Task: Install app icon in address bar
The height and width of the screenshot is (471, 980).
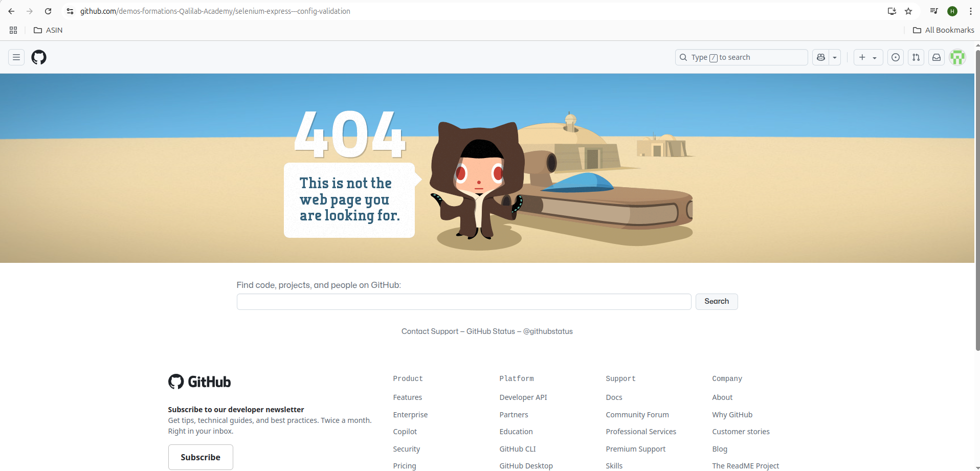Action: point(892,11)
